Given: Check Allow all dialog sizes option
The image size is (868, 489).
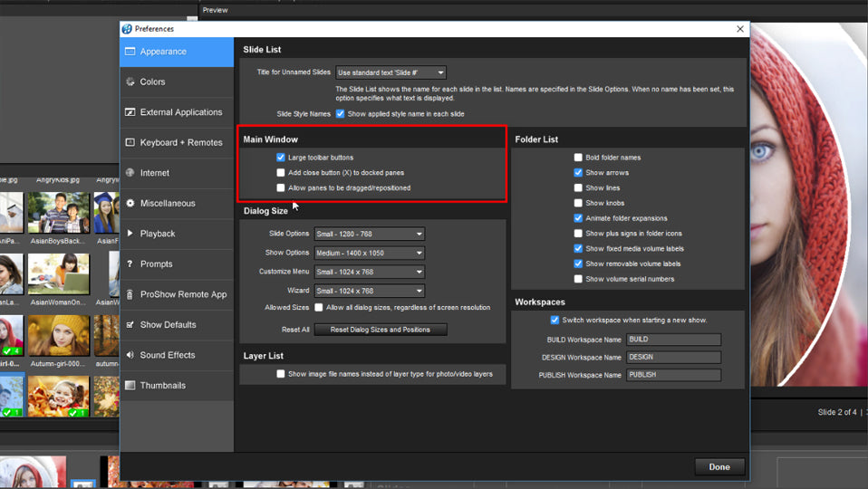Looking at the screenshot, I should (319, 308).
